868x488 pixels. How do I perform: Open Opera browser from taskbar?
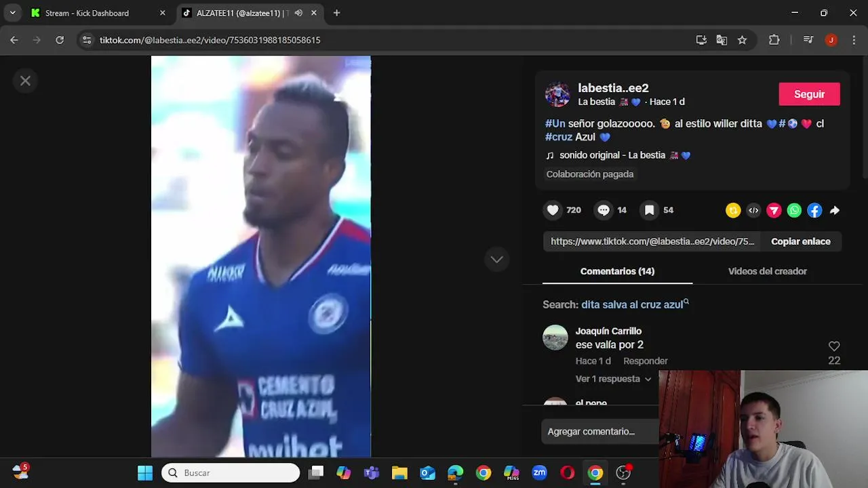coord(568,473)
